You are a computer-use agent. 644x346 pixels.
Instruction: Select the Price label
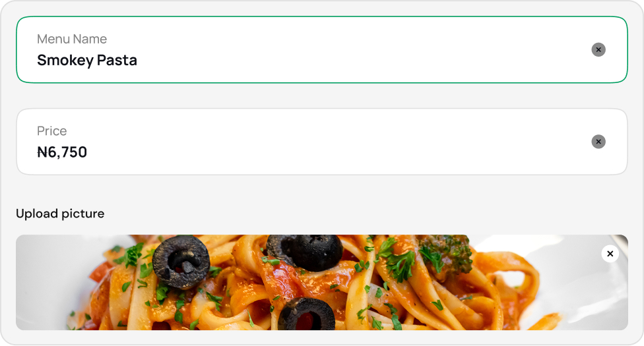51,131
